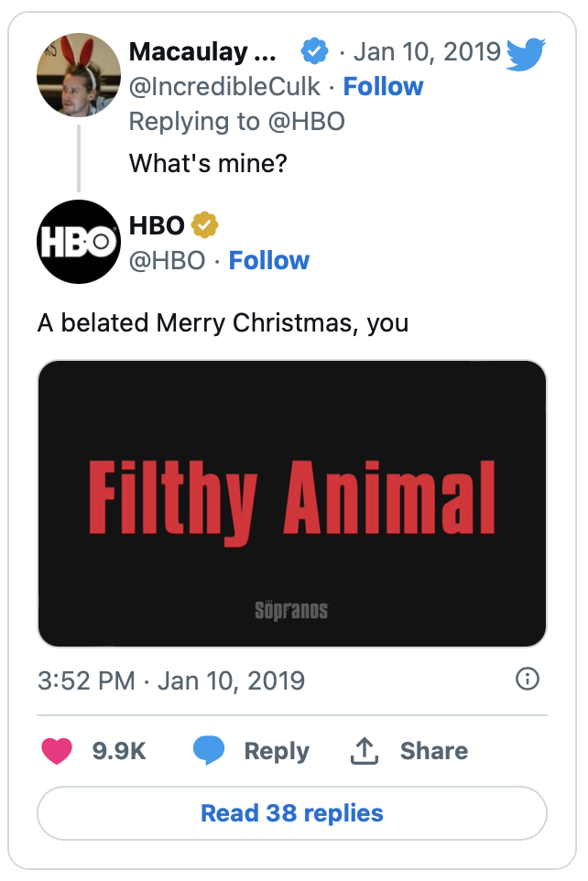
Task: Like the tweet with the heart icon
Action: coord(57,751)
